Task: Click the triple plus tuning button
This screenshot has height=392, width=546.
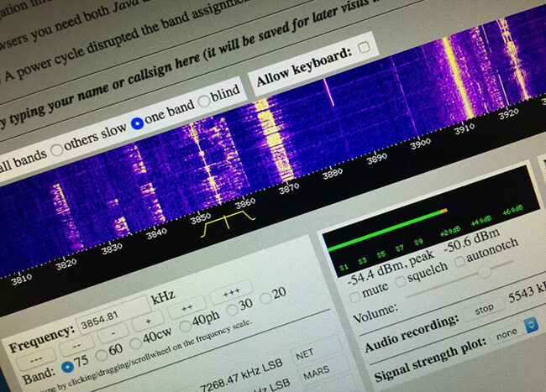Action: 231,292
